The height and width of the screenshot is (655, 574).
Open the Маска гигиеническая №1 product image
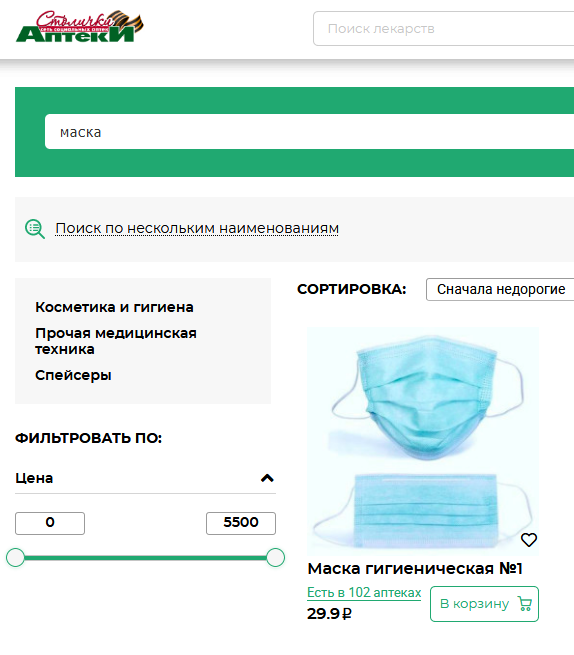click(423, 441)
